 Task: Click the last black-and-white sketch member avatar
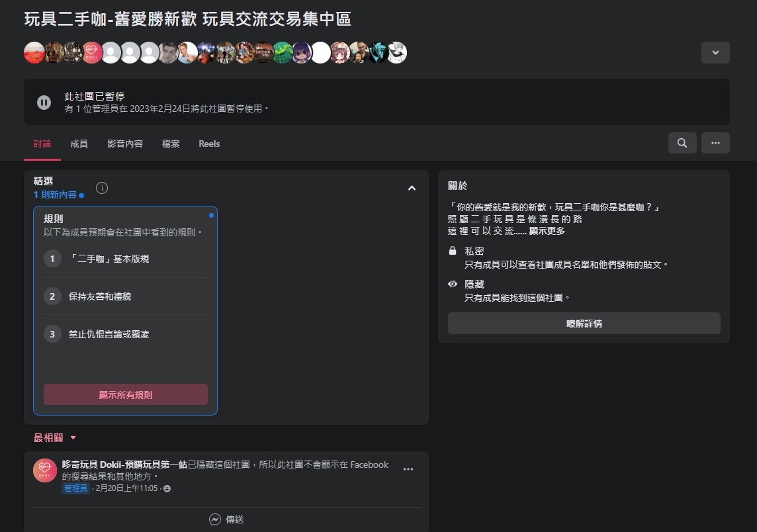pos(397,53)
